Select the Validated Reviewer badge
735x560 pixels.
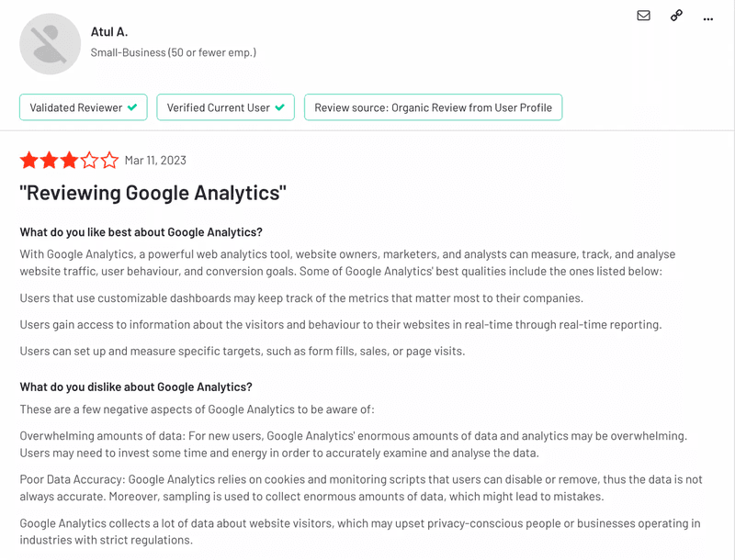coord(83,107)
